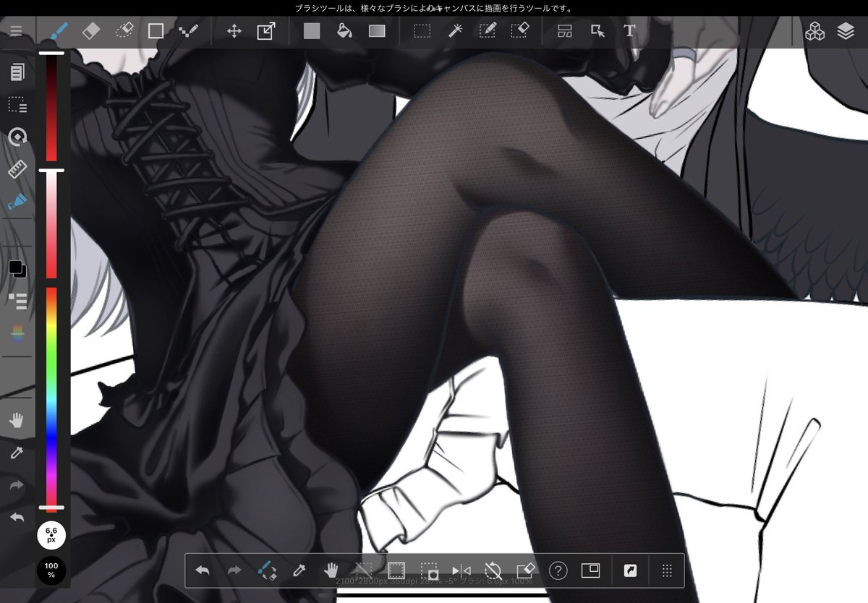868x603 pixels.
Task: Select the Brush tool in top toolbar
Action: click(x=58, y=31)
